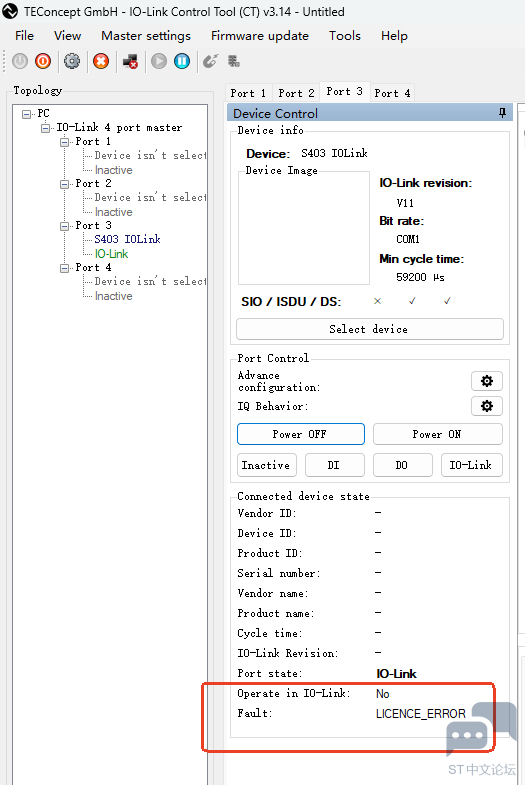Select Device isn't selected under Port 2
Screen dimensions: 525x785
[150, 198]
